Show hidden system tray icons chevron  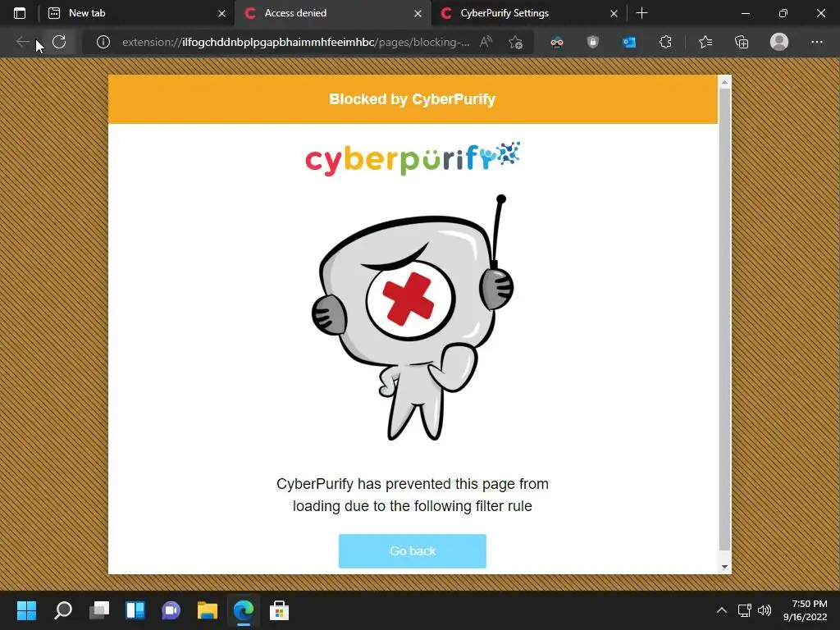point(722,610)
